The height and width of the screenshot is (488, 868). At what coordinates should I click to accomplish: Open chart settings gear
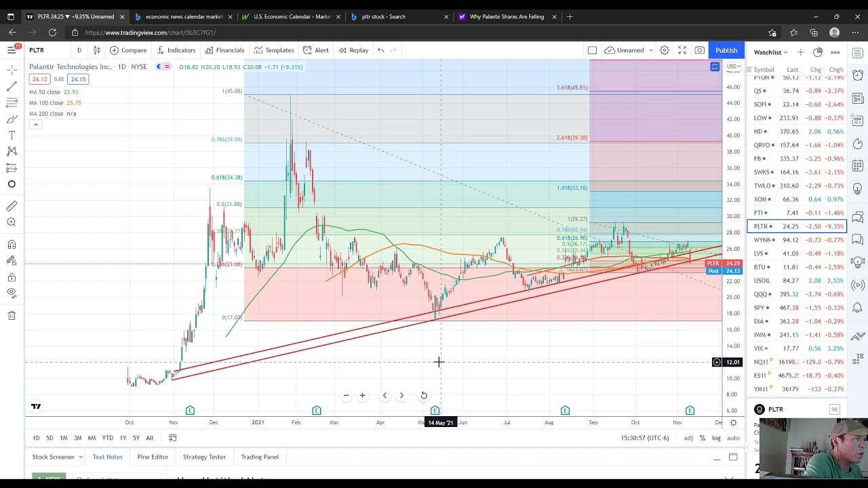(665, 49)
